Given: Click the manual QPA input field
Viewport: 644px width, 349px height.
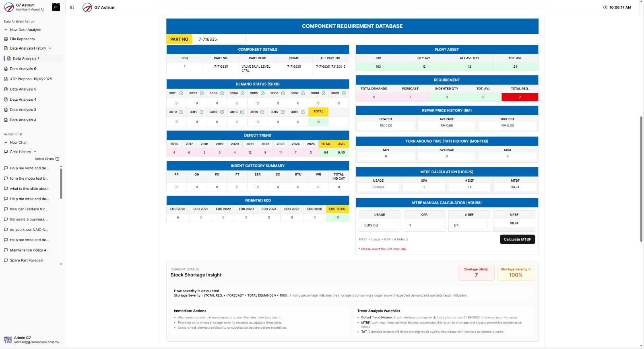Looking at the screenshot, I should 425,225.
